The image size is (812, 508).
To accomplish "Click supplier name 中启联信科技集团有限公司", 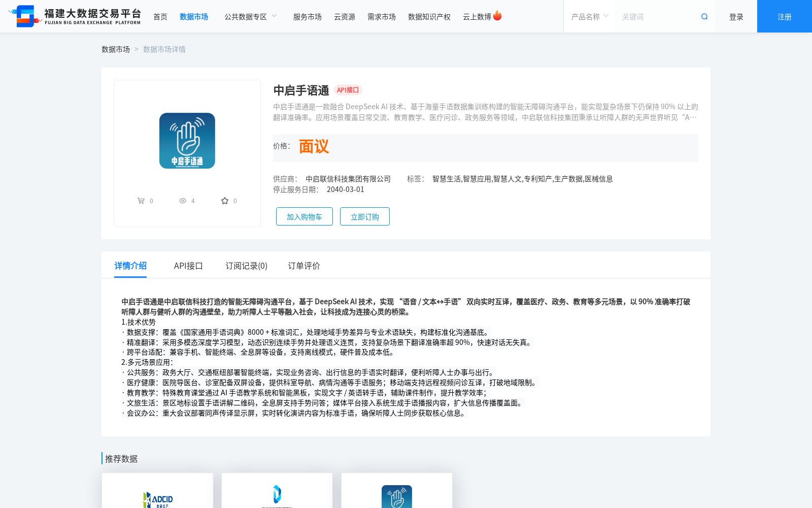I will click(x=348, y=179).
